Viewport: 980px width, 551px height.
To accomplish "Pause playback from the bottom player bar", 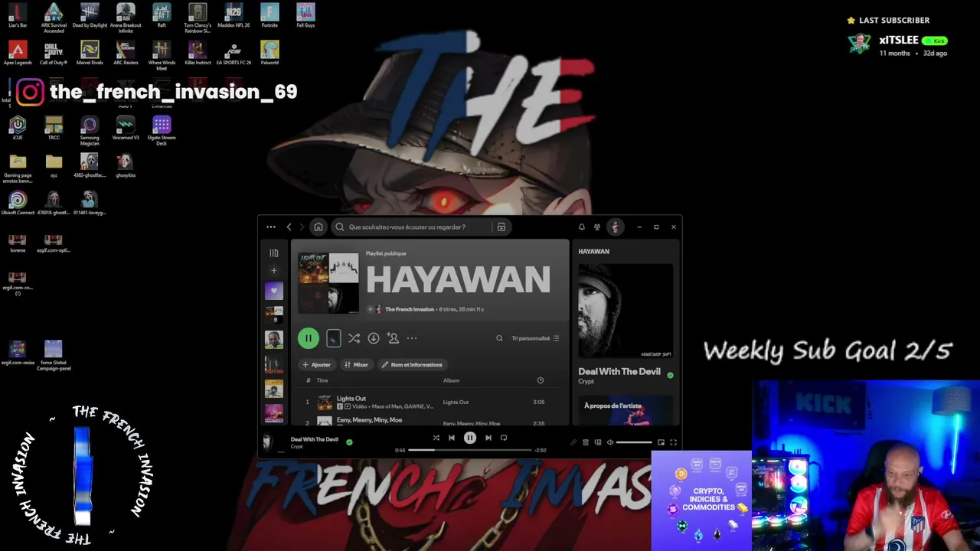I will [x=470, y=438].
